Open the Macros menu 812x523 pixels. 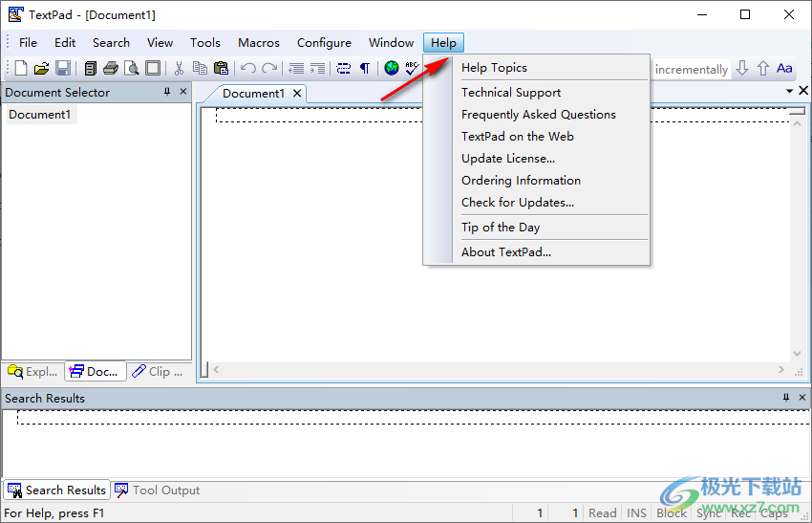(259, 42)
